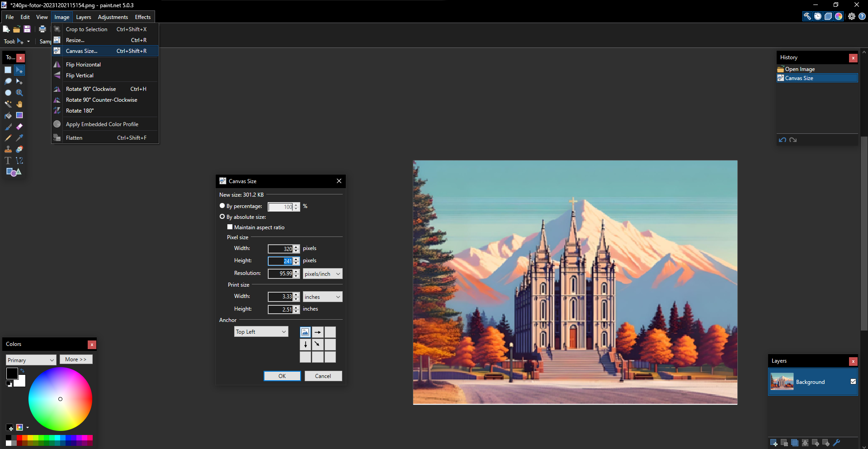Screen dimensions: 868x449
Task: Open Settings gear icon
Action: (852, 16)
